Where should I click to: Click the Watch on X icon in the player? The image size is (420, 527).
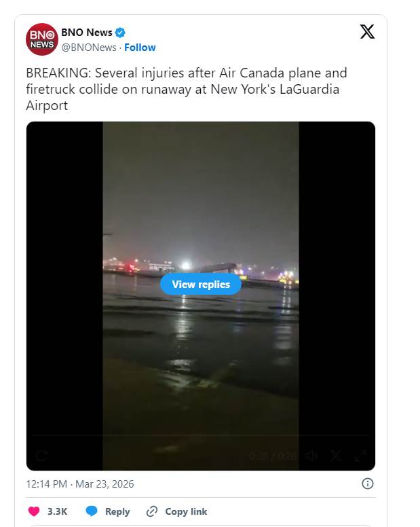point(336,456)
